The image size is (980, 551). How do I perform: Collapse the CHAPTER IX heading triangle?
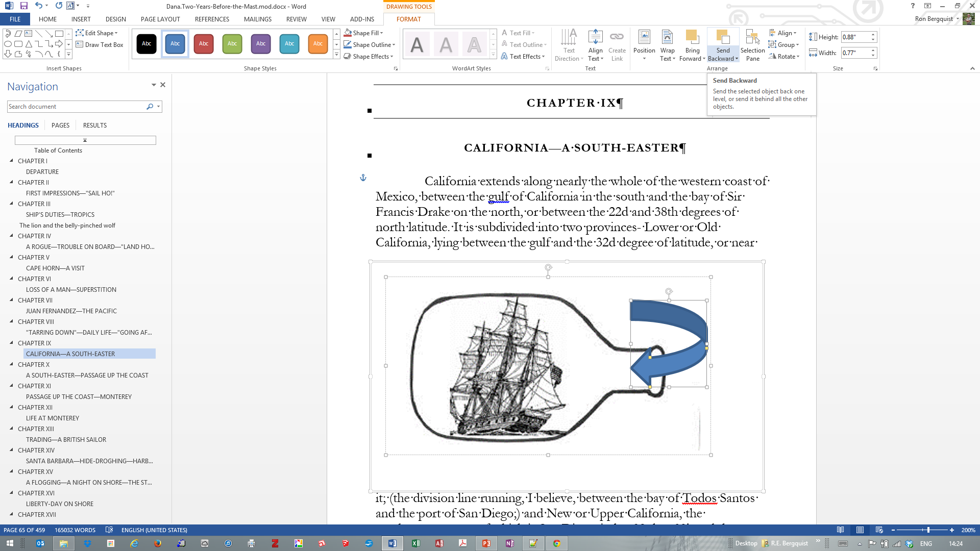[12, 343]
